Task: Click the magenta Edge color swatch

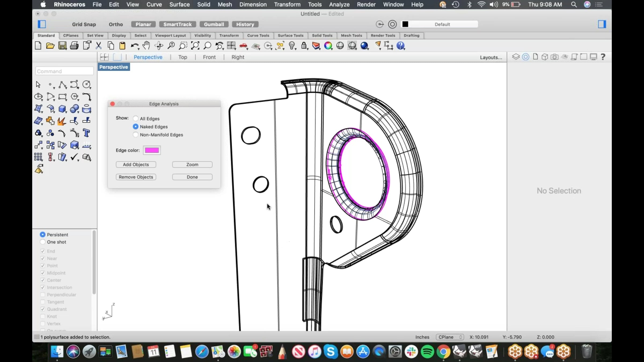Action: (152, 150)
